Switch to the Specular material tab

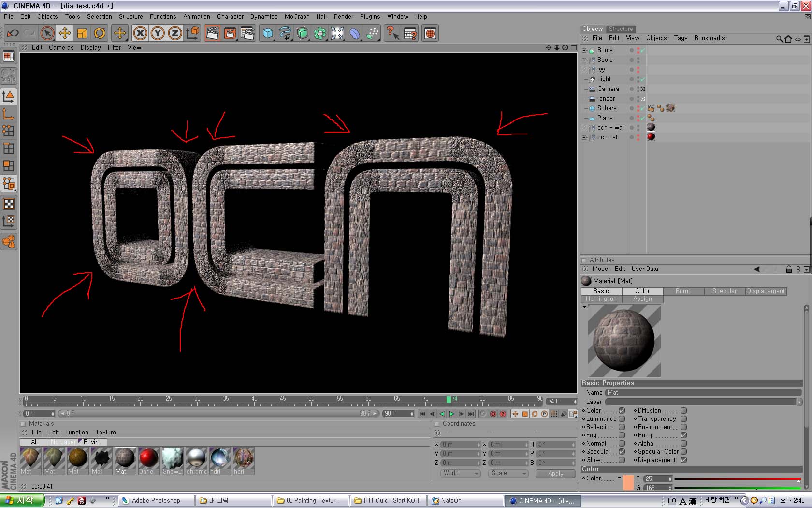(x=725, y=291)
